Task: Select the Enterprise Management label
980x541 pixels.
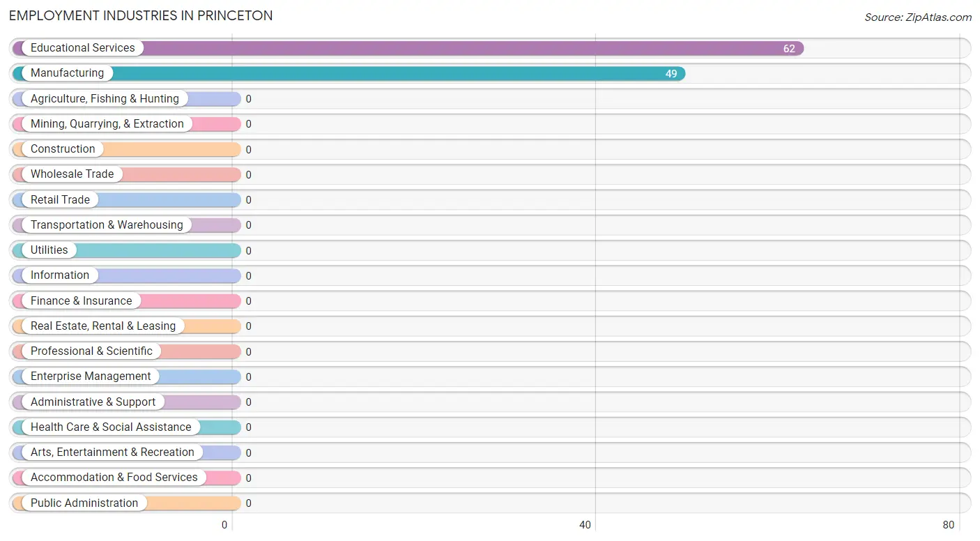Action: coord(91,376)
